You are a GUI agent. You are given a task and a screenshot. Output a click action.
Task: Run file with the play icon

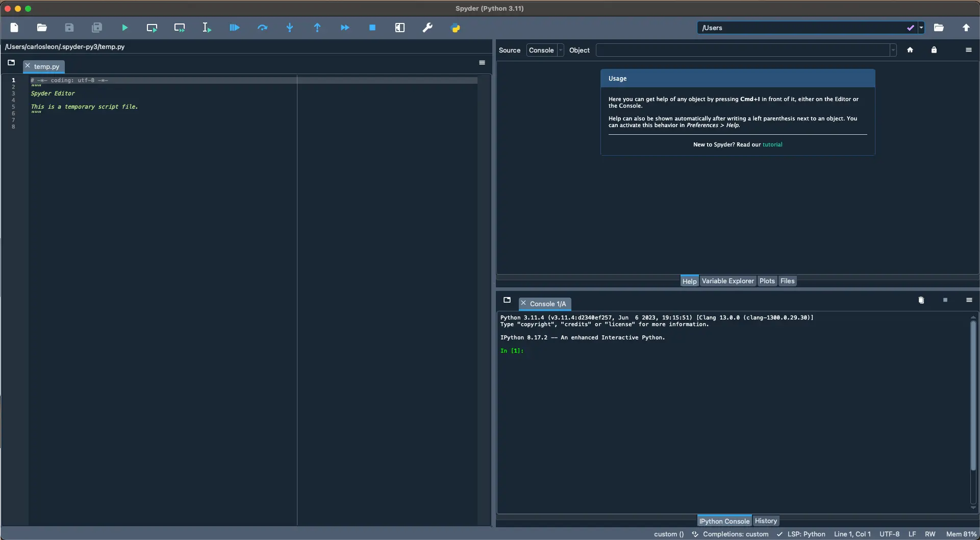click(x=125, y=28)
